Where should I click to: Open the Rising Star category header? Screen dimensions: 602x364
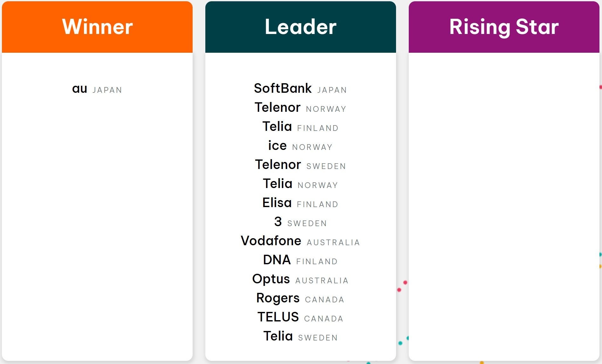point(504,27)
